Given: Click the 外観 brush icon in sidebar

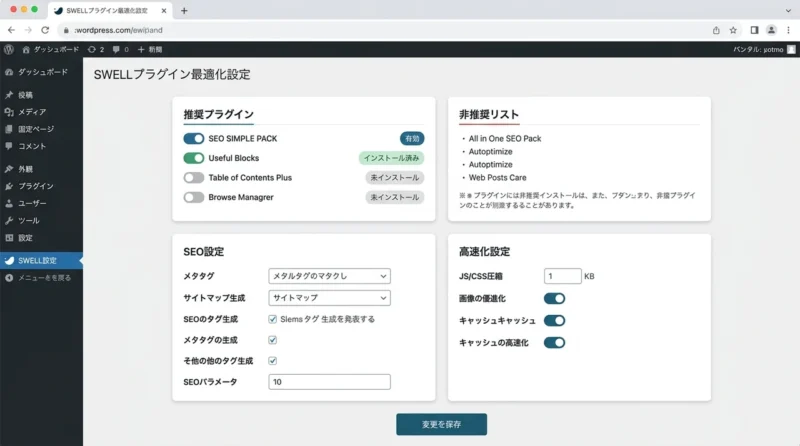Looking at the screenshot, I should (x=9, y=169).
